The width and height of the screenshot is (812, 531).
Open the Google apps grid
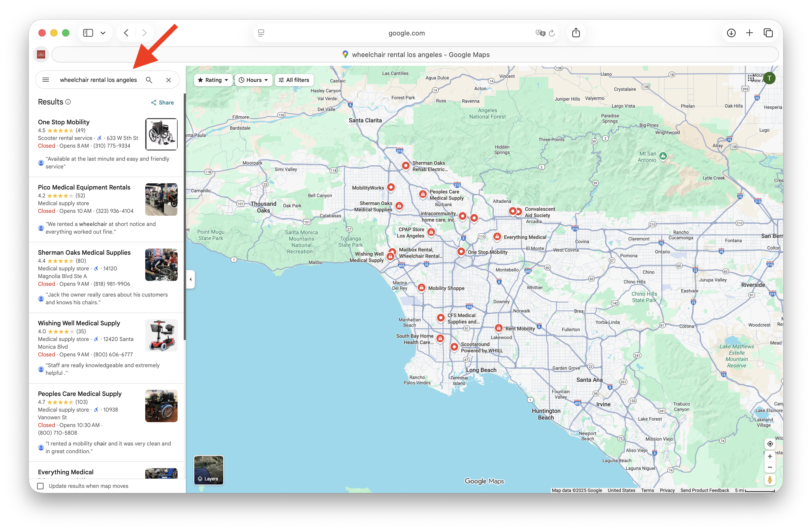751,78
